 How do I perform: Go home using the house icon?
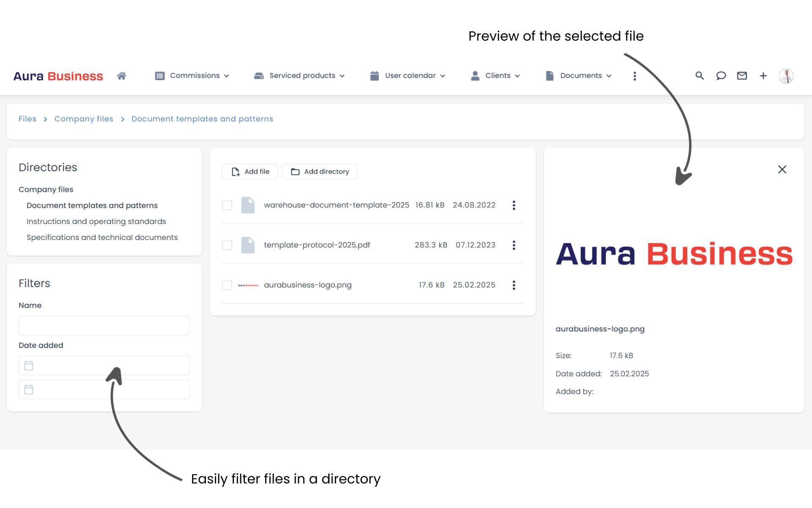tap(121, 75)
